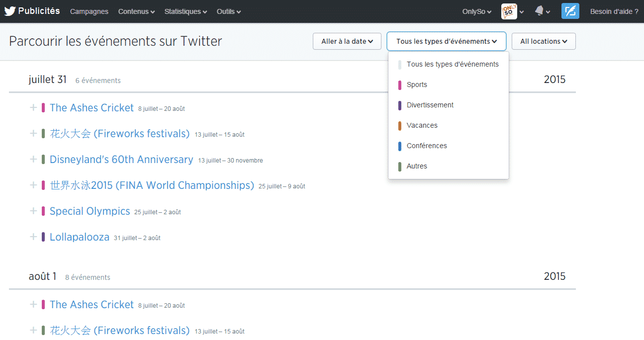
Task: Click the OnlySo account avatar
Action: tap(509, 11)
